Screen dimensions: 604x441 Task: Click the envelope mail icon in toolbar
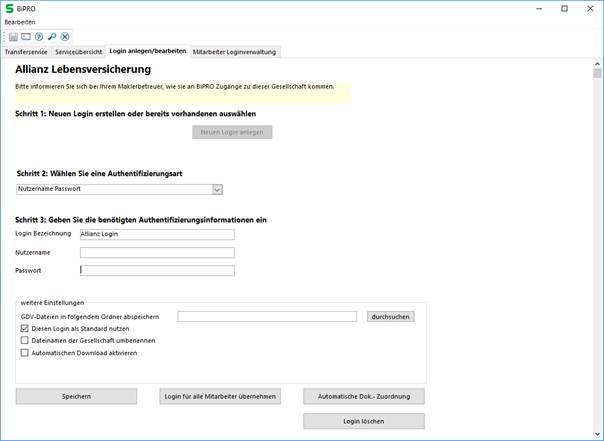click(x=26, y=37)
